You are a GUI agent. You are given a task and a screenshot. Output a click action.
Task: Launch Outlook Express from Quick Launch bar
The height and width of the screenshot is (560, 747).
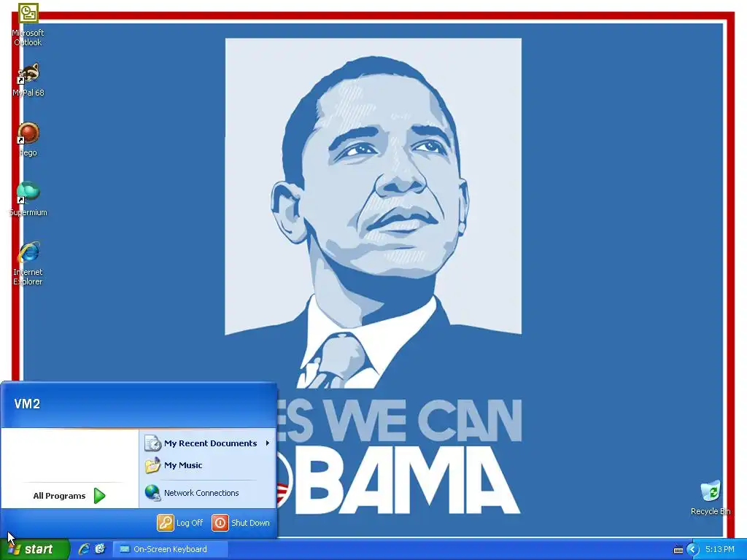click(99, 549)
